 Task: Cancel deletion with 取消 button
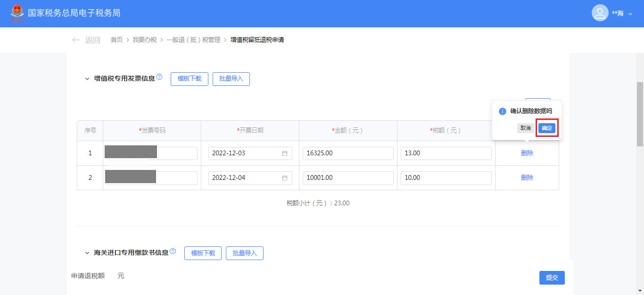[525, 128]
